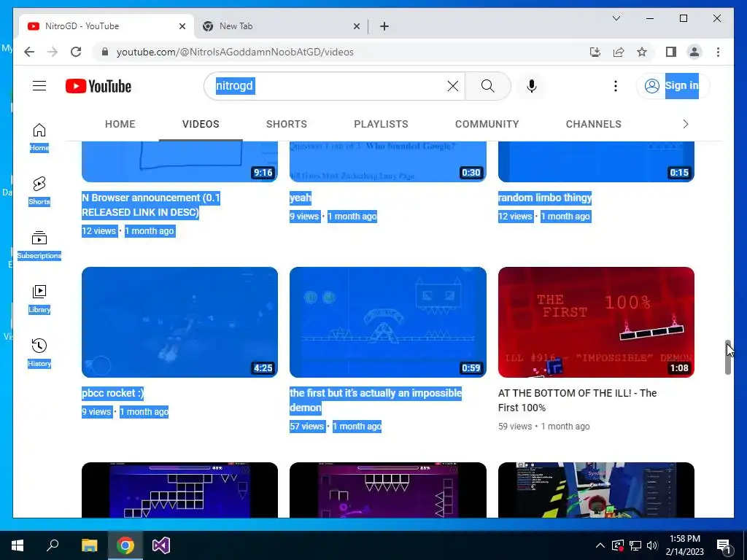Open notification center in taskbar

724,545
